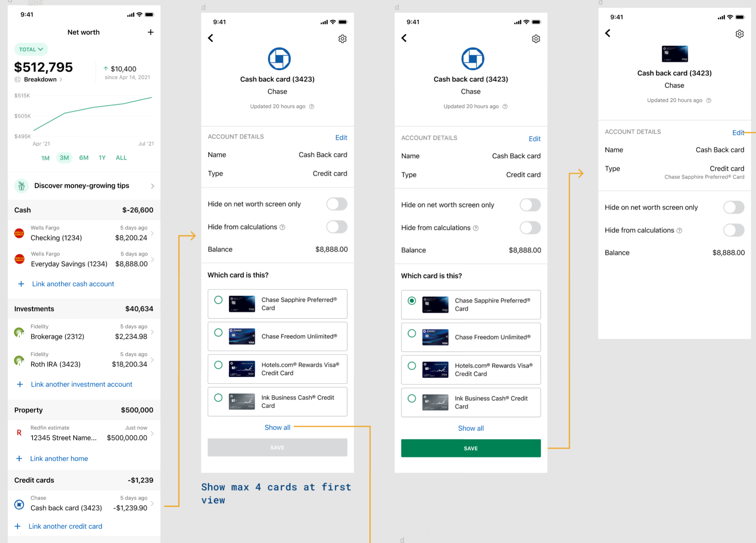Viewport: 756px width, 543px height.
Task: Click help icon beside Updated 20 hours ago, second screen
Action: [x=312, y=107]
